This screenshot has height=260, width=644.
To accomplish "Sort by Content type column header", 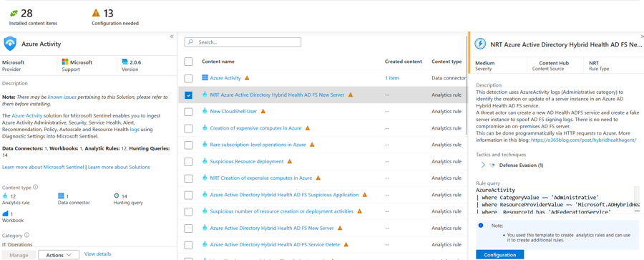I will pyautogui.click(x=447, y=62).
